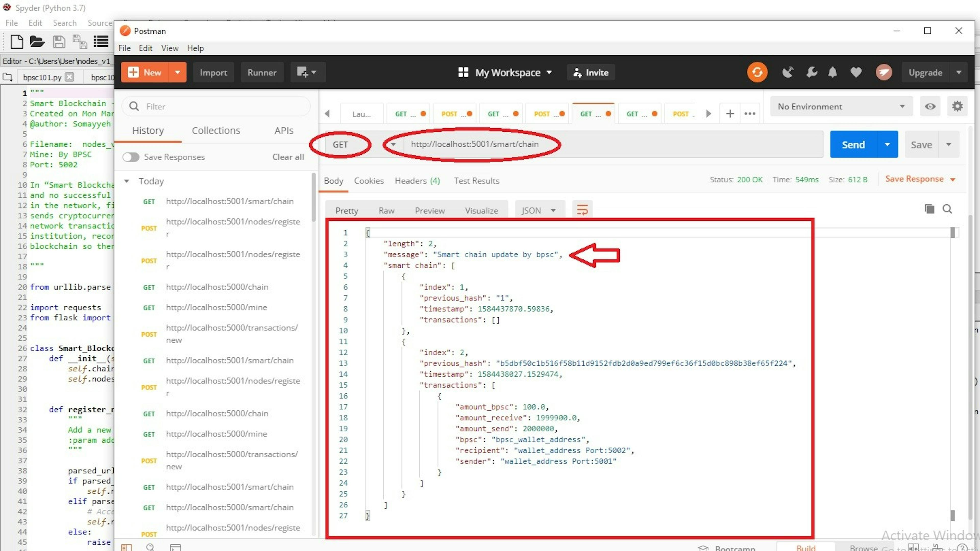
Task: Click the blue Send button
Action: pos(853,144)
